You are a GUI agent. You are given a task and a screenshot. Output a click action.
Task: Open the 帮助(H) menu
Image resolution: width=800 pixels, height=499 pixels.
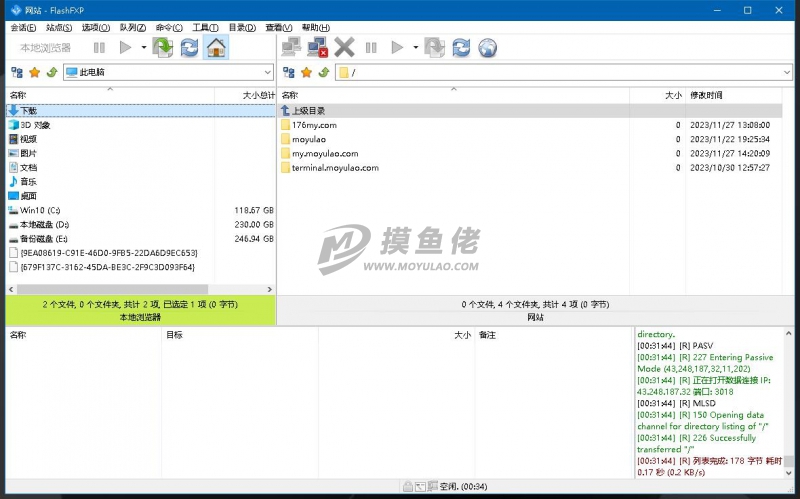[x=316, y=28]
